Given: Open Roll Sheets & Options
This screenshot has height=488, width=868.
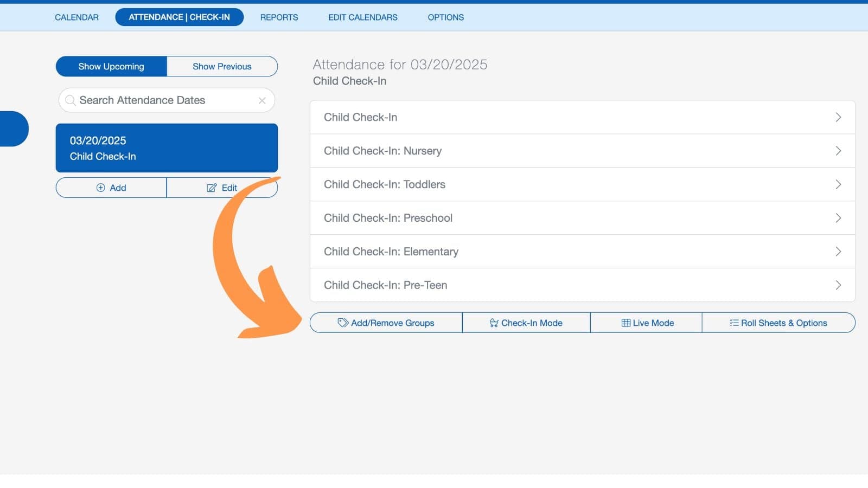Looking at the screenshot, I should (778, 323).
